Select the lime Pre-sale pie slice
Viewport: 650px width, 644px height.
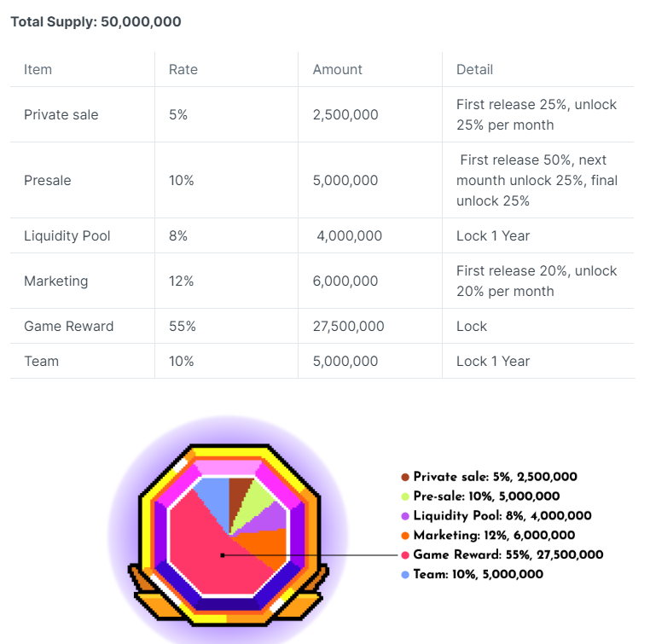(x=253, y=503)
